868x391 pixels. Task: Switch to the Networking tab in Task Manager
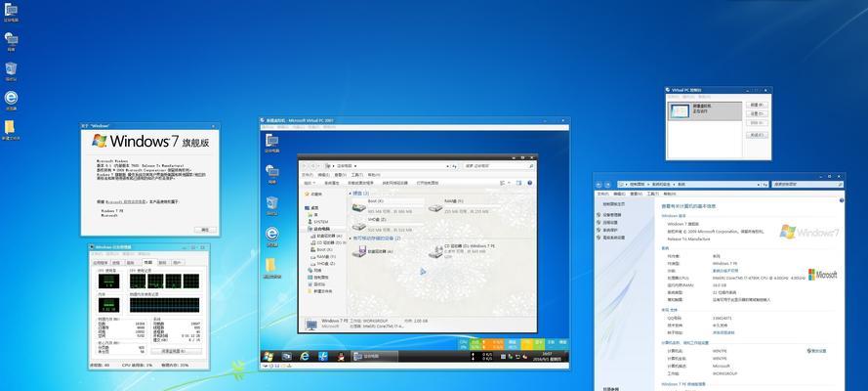162,263
